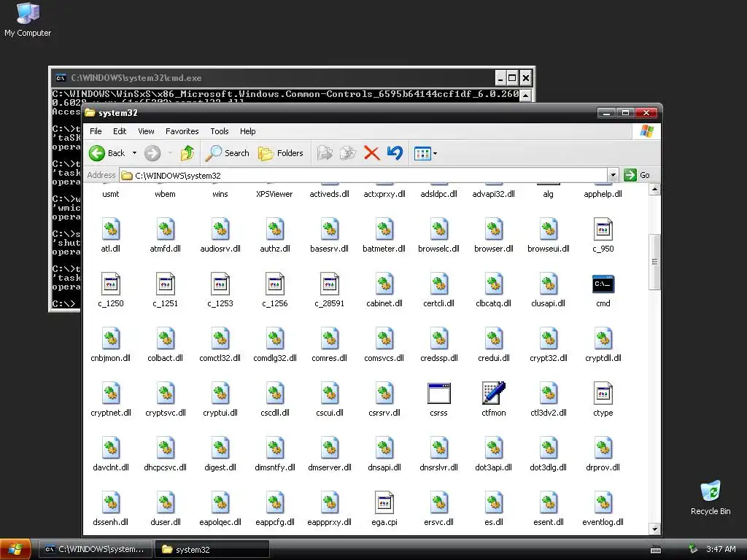This screenshot has width=747, height=560.
Task: Open the Views dropdown button
Action: (x=425, y=153)
